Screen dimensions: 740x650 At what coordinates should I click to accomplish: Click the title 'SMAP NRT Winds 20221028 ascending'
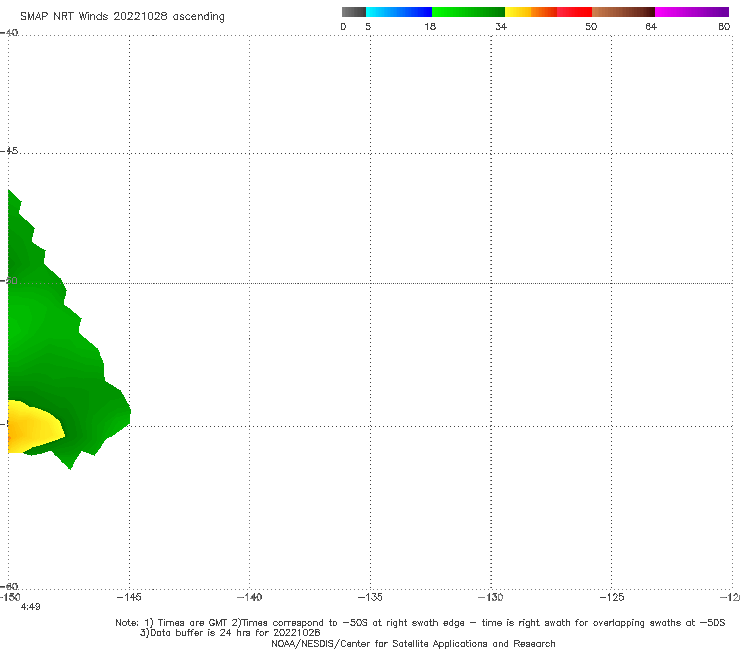[122, 17]
